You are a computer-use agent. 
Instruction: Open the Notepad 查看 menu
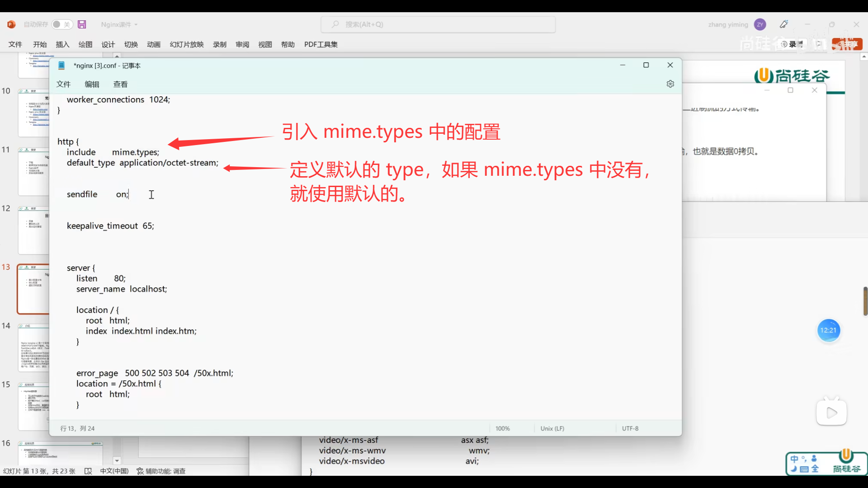[x=120, y=84]
